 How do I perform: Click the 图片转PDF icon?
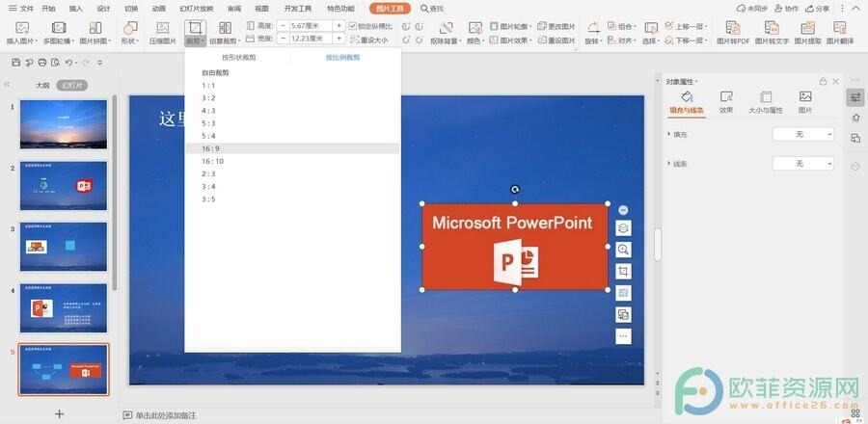732,29
